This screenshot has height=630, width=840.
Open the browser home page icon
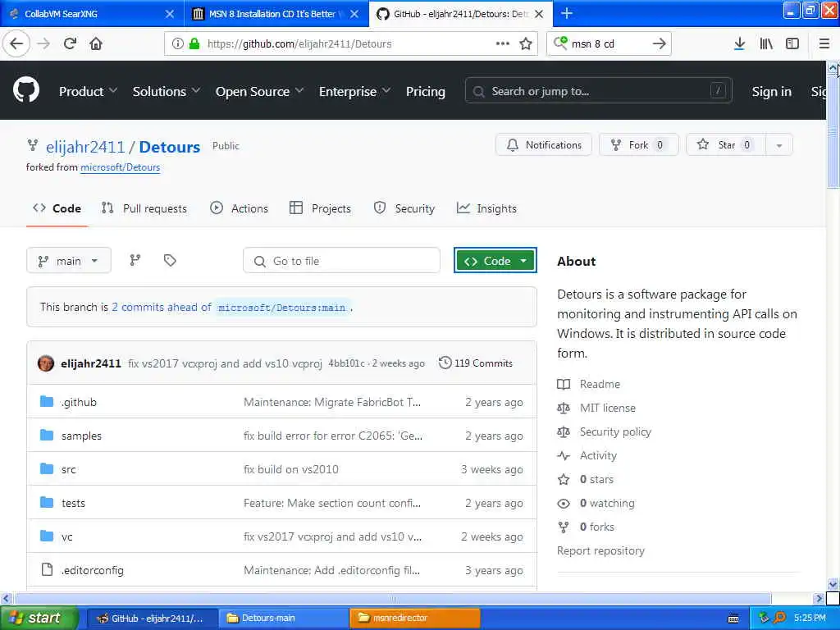point(96,43)
